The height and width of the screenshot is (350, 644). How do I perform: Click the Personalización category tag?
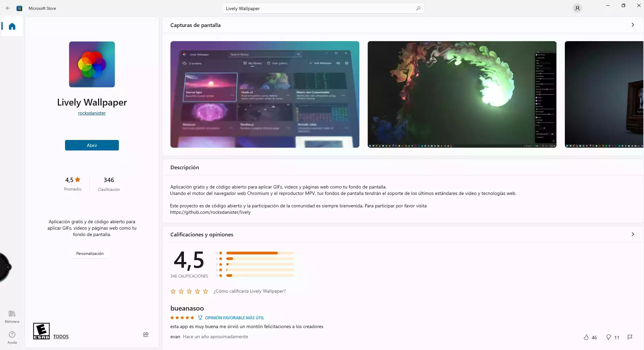[90, 254]
